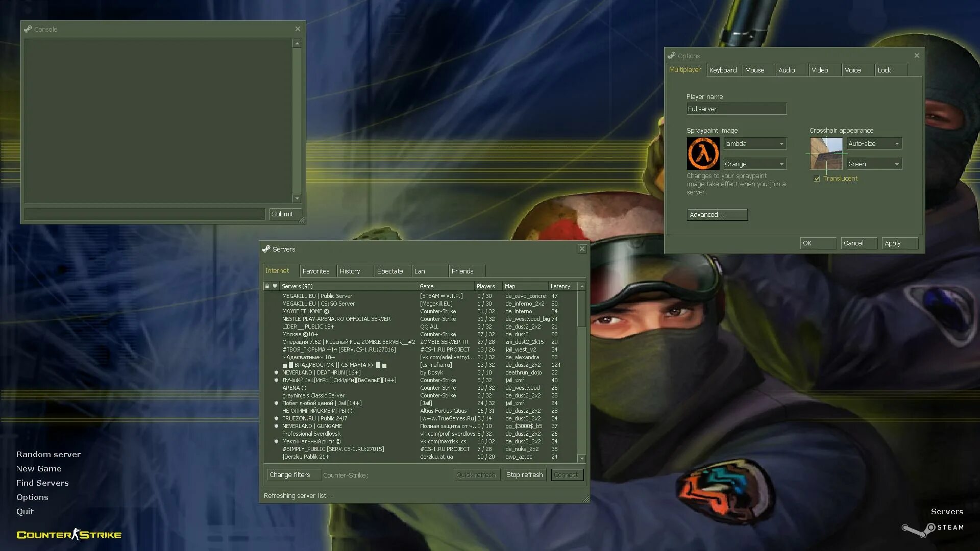Click the shield icon on the NEVERLAND | DEATHRUN row

click(276, 372)
